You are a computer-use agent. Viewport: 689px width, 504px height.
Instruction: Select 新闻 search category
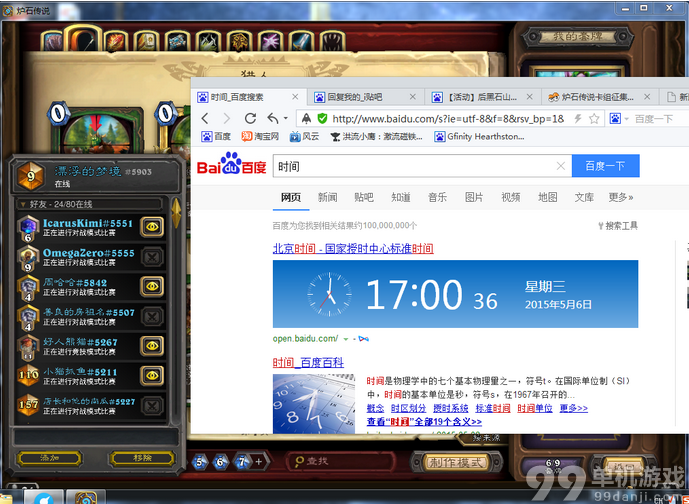(327, 197)
